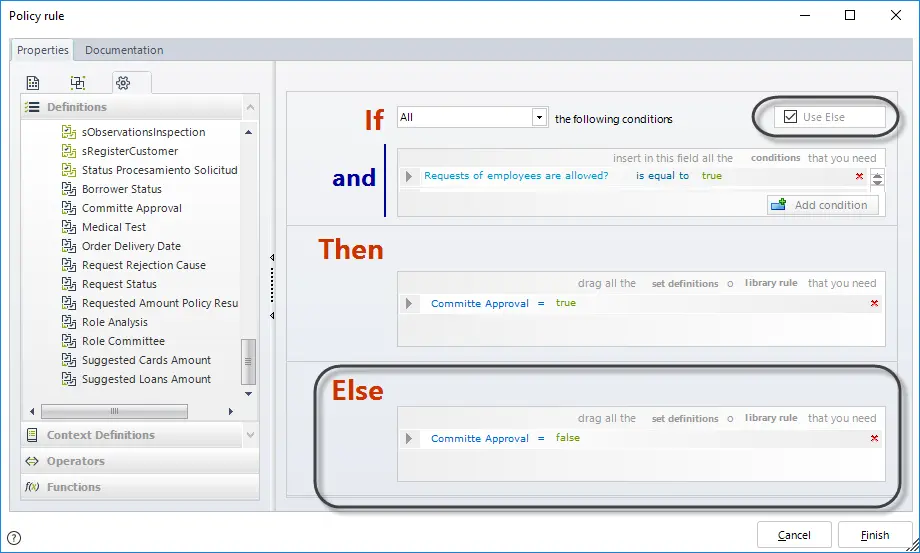920x553 pixels.
Task: Click the false value in Else section
Action: point(567,437)
